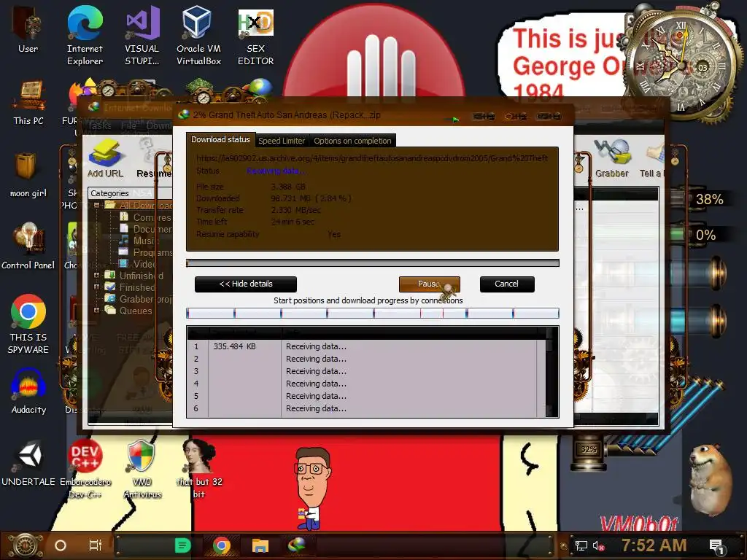Switch to the Speed Limiter tab
Viewport: 747px width, 560px height.
point(282,141)
